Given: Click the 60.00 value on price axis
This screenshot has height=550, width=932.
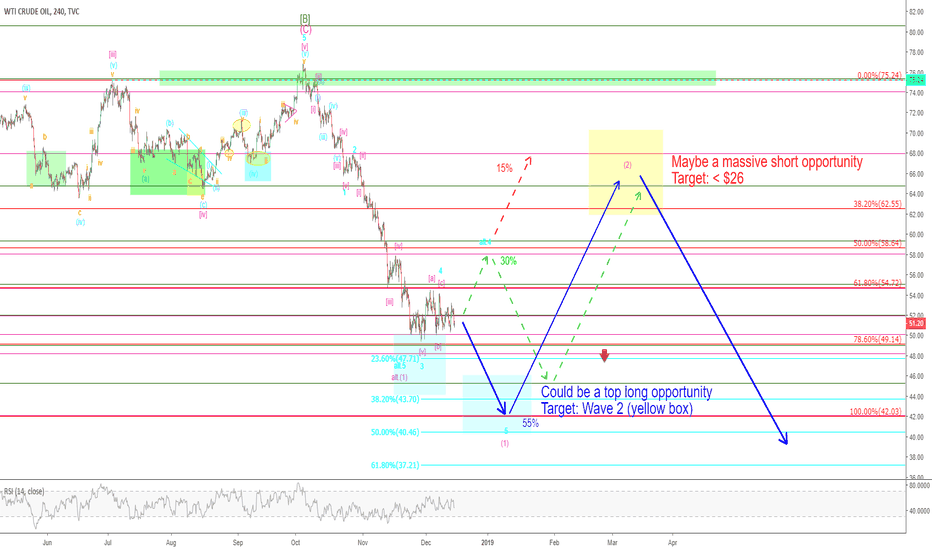Looking at the screenshot, I should [916, 234].
